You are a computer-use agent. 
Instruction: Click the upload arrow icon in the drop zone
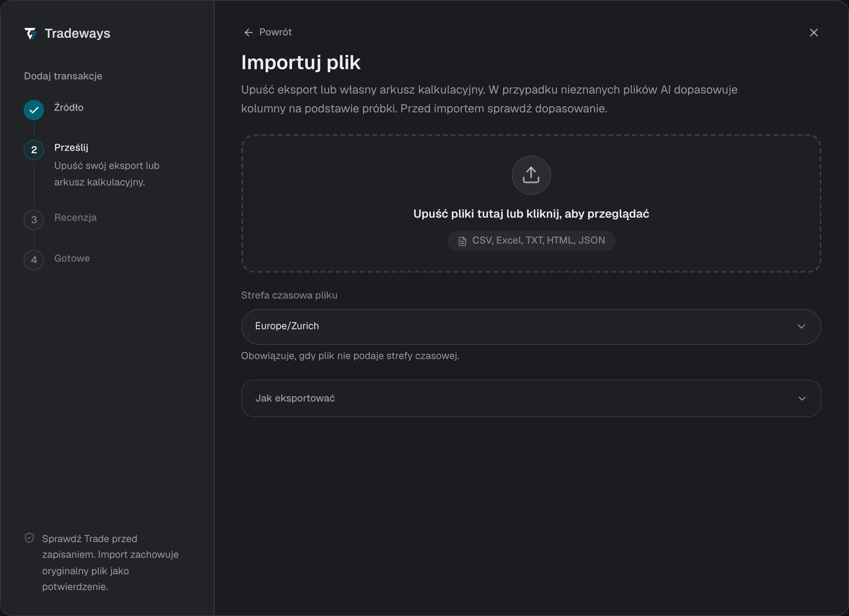531,175
